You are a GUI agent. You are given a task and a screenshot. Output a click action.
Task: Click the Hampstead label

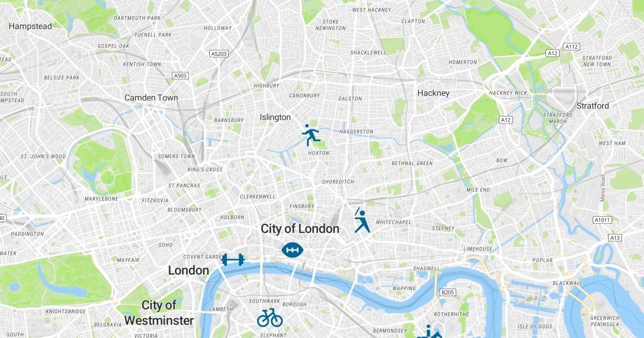point(30,26)
